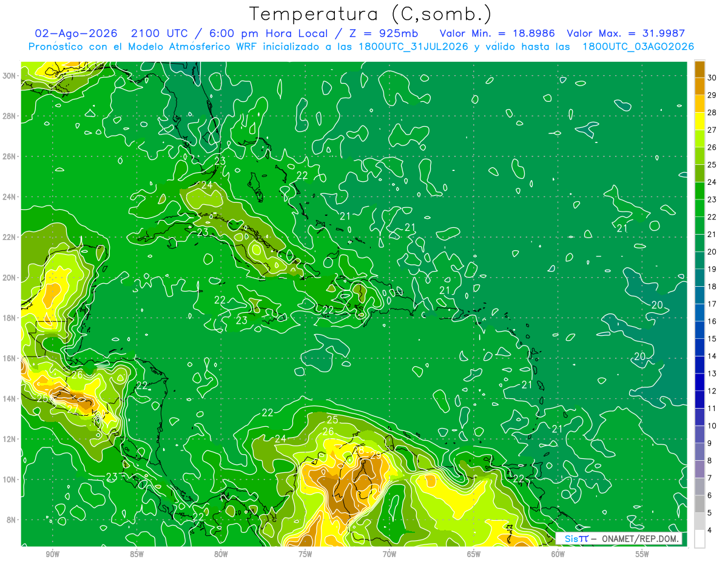Click the "60W" longitude axis label
Screen dimensions: 728x562
tap(558, 554)
